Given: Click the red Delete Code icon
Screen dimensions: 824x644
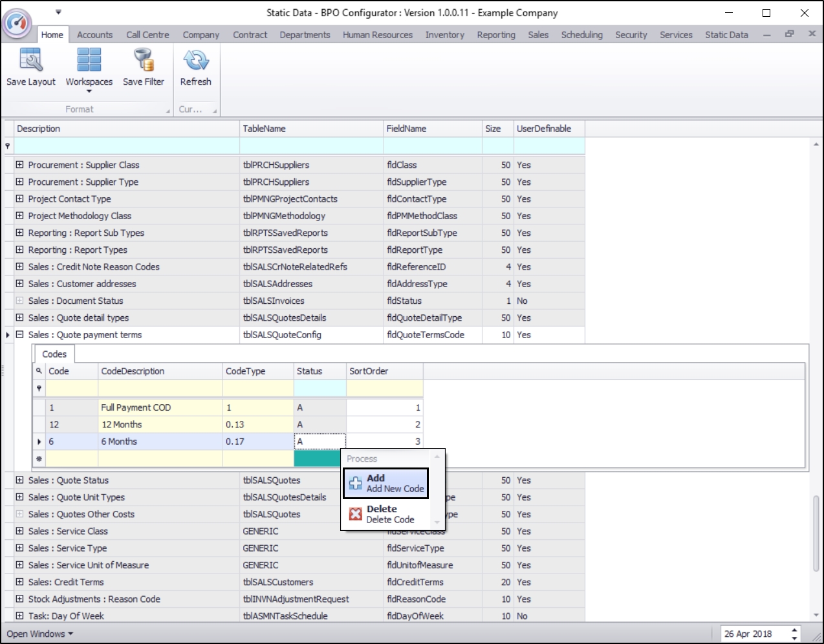Looking at the screenshot, I should click(356, 514).
